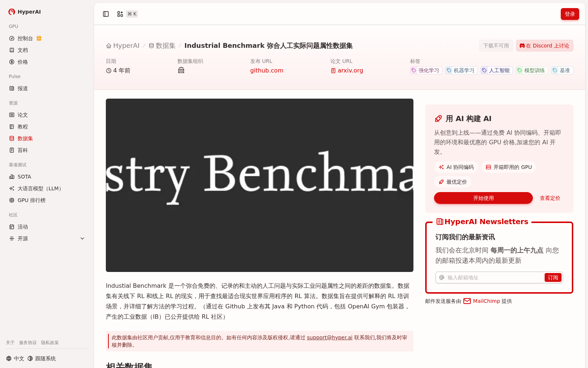Open the command palette grid icon
This screenshot has width=588, height=368.
click(120, 14)
